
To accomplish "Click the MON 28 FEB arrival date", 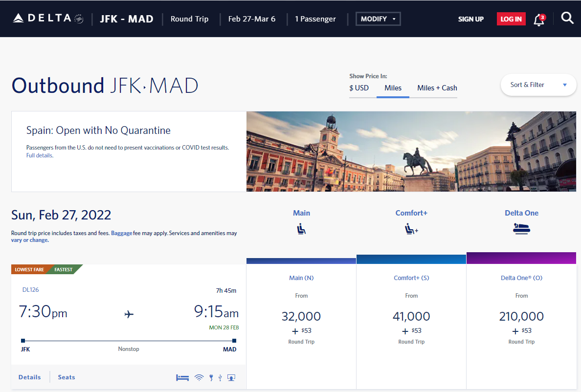I will pos(224,327).
